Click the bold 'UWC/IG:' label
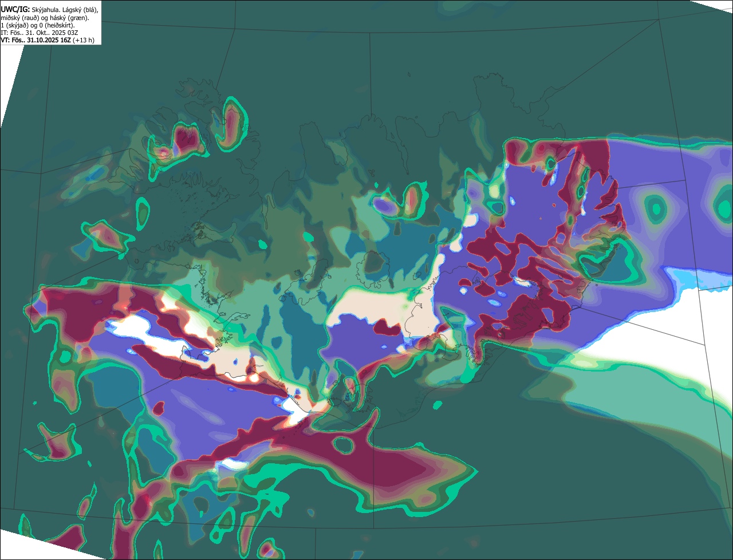This screenshot has width=733, height=560. point(15,10)
